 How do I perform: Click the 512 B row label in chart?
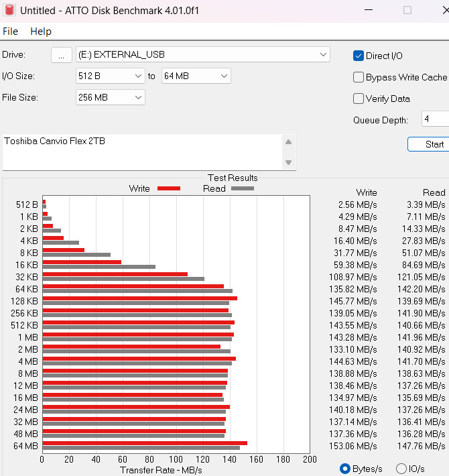(x=27, y=204)
